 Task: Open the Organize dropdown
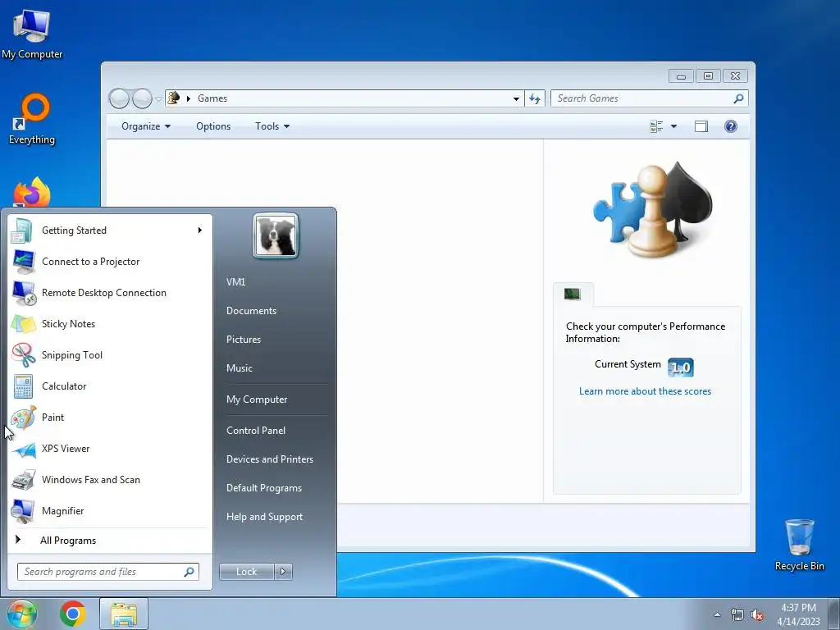coord(146,126)
